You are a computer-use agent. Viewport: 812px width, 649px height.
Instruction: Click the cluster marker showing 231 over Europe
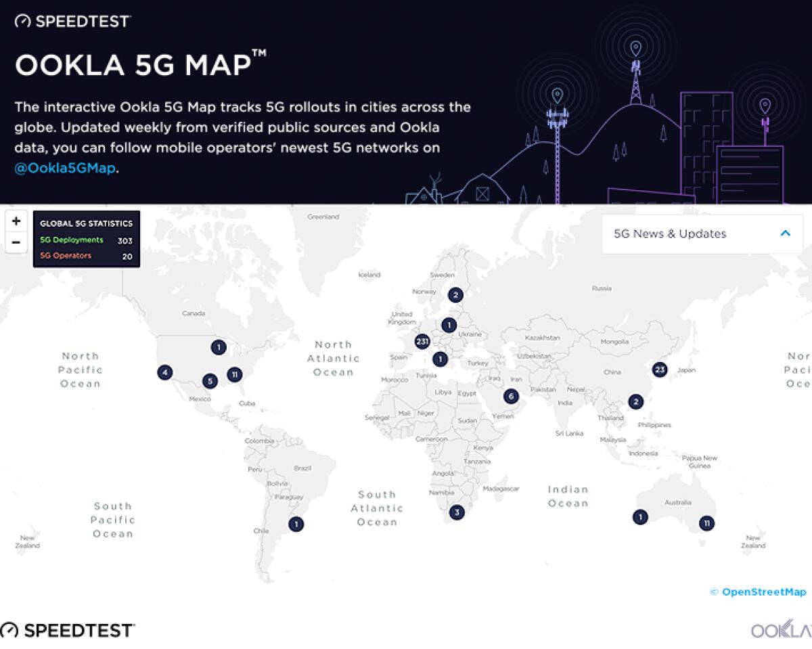(423, 342)
